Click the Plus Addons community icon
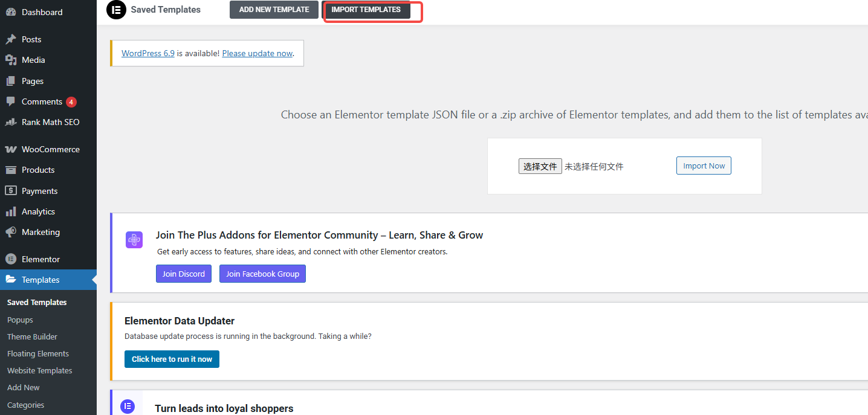 click(x=134, y=240)
